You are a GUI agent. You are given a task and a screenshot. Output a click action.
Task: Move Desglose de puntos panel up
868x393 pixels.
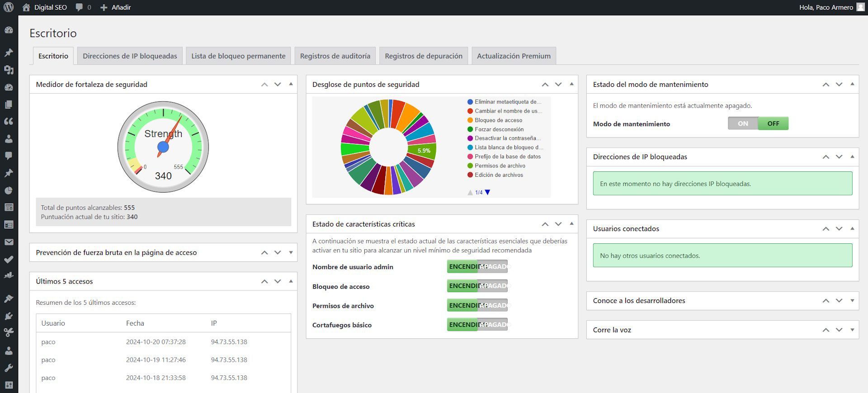[545, 85]
